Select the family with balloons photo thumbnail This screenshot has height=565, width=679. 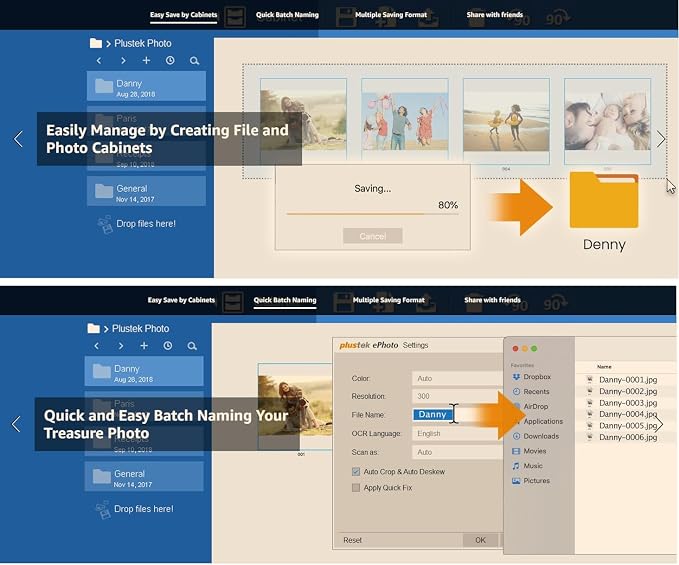click(x=405, y=122)
